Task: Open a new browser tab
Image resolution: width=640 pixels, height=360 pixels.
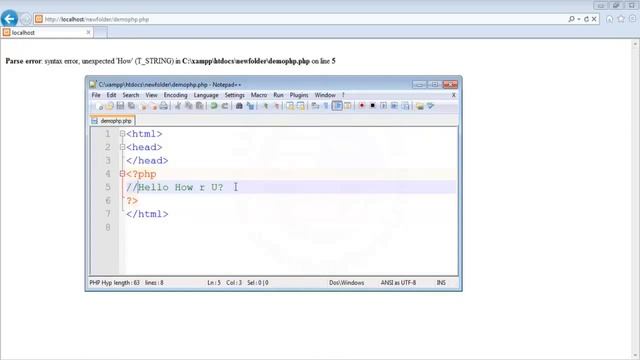Action: [101, 33]
